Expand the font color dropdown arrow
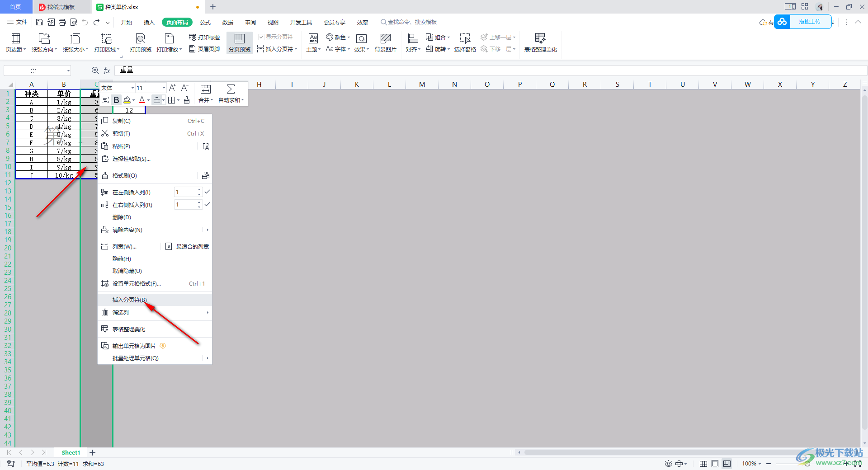 [148, 100]
